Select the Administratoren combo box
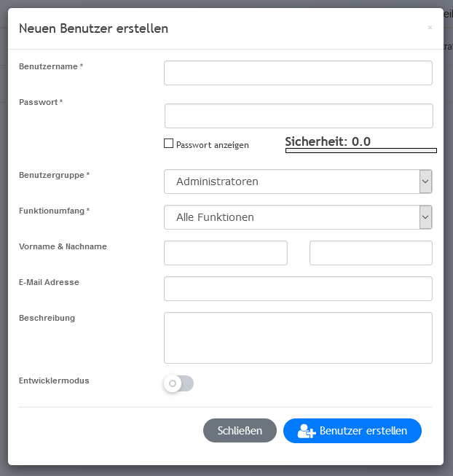Screen dimensions: 453x476 [x=291, y=182]
